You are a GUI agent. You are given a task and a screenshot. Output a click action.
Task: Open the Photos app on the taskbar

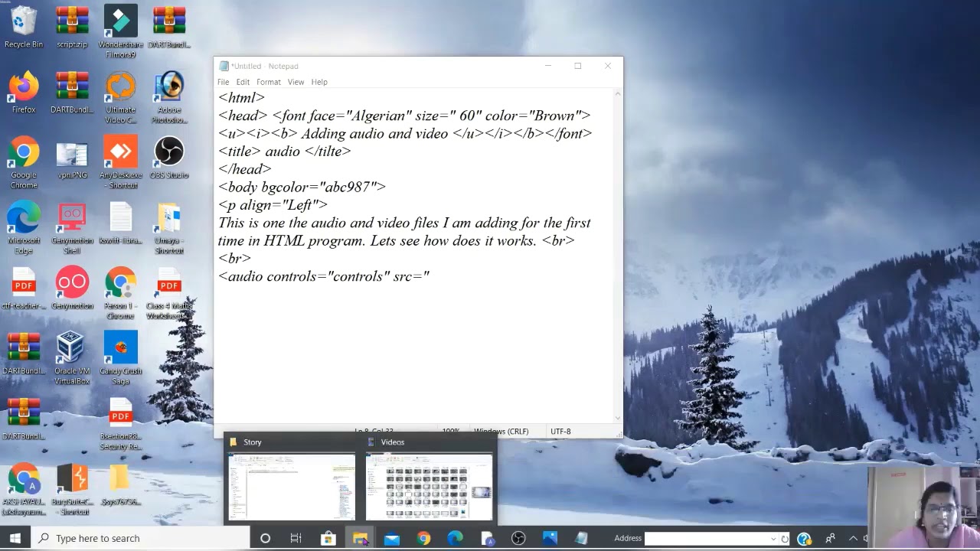(550, 538)
